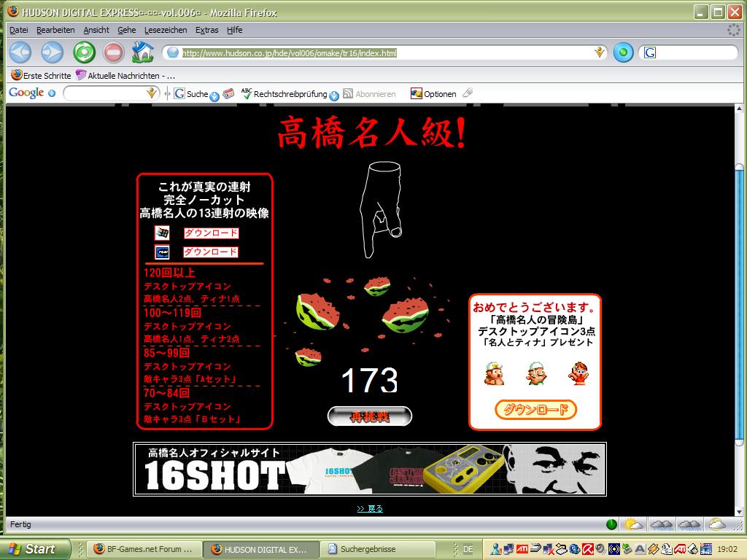This screenshot has height=560, width=747.
Task: Click the score value 173
Action: [370, 381]
